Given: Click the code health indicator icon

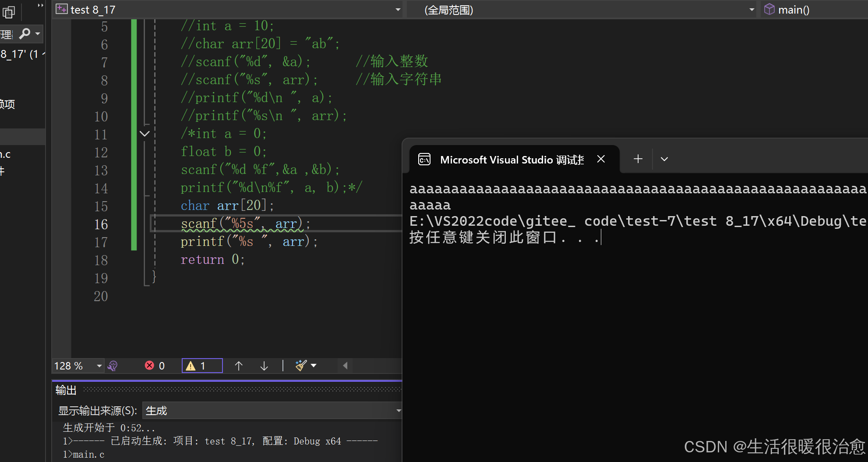Looking at the screenshot, I should tap(113, 366).
